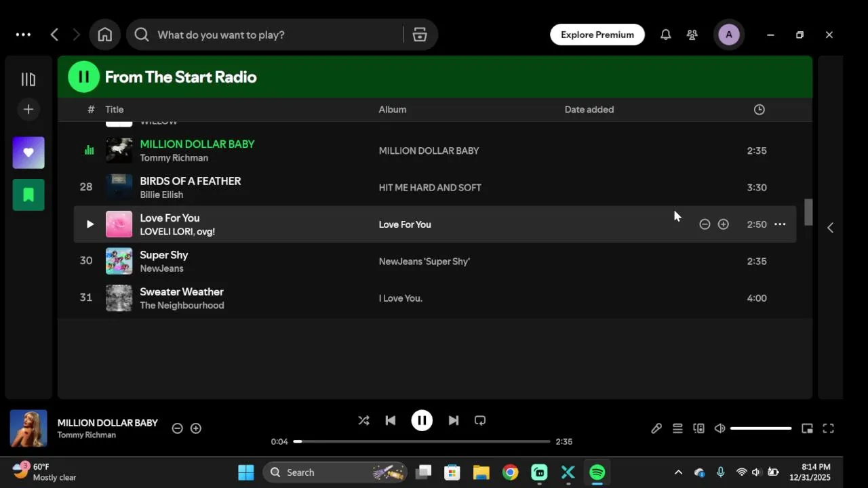Open Billie Eilish artist link
The height and width of the screenshot is (488, 868).
(x=161, y=195)
